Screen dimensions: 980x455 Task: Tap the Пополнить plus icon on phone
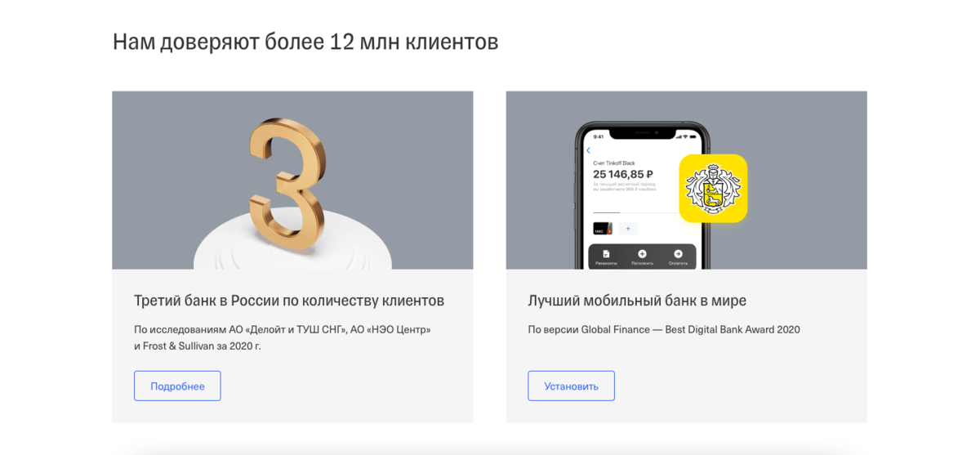point(642,254)
